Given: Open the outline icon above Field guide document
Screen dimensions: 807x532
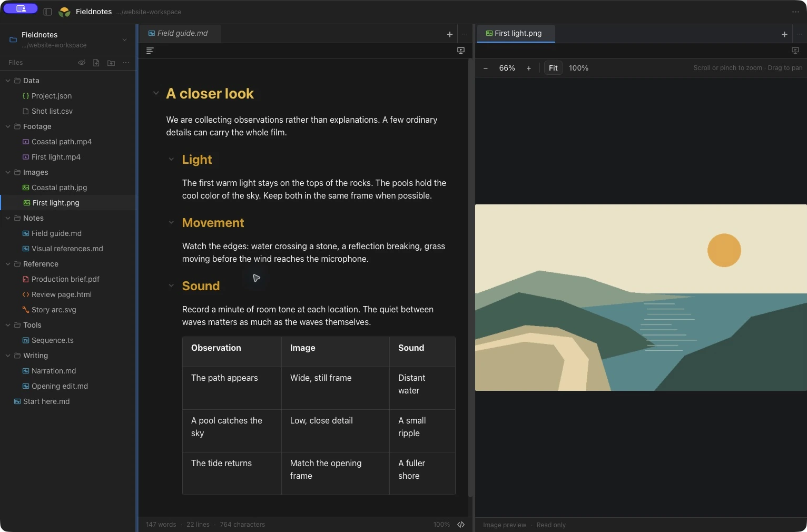Looking at the screenshot, I should click(x=150, y=51).
